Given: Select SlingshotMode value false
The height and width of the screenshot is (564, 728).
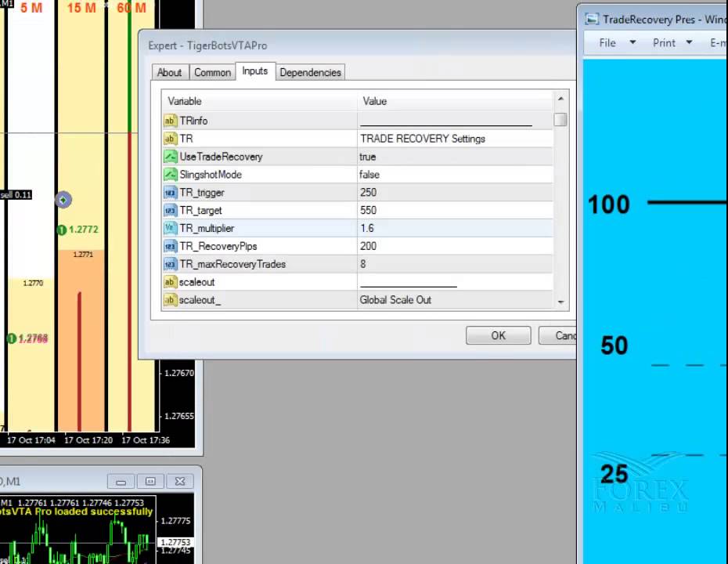Looking at the screenshot, I should (x=369, y=175).
